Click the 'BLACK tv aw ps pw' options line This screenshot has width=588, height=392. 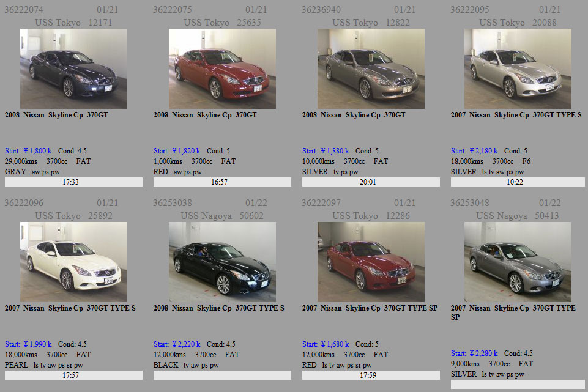(186, 365)
